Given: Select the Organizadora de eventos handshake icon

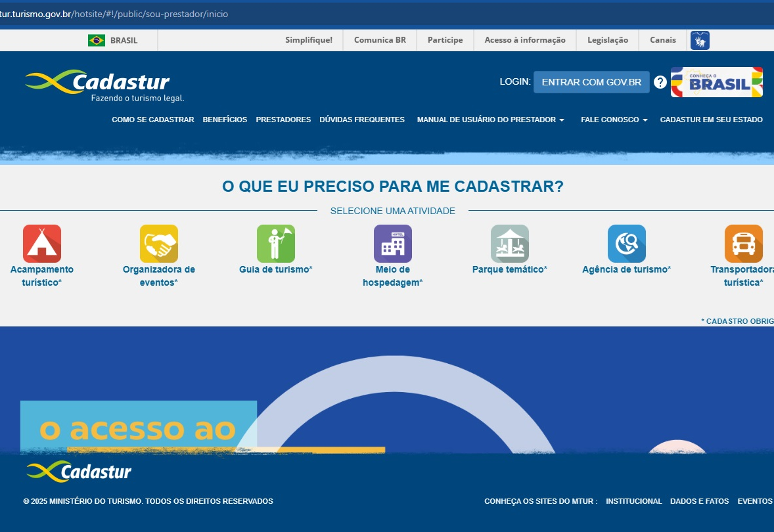Looking at the screenshot, I should [159, 244].
